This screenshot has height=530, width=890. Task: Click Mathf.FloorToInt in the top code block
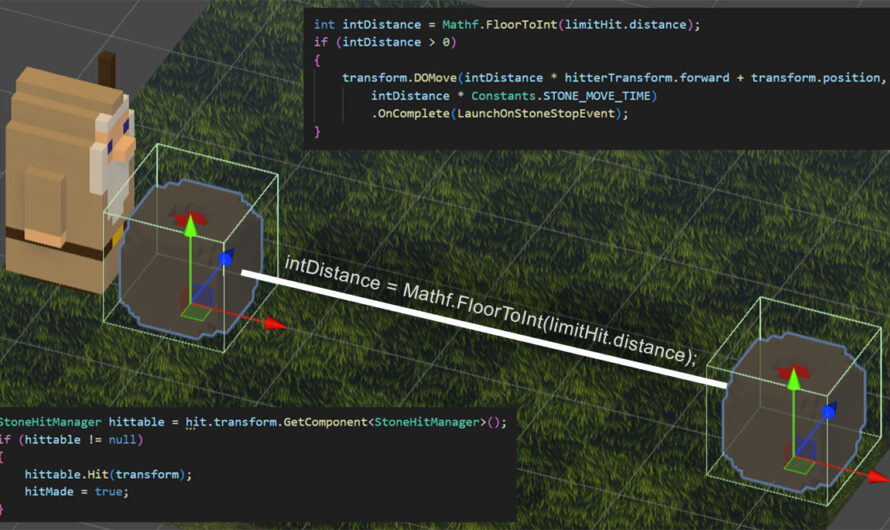pos(499,24)
